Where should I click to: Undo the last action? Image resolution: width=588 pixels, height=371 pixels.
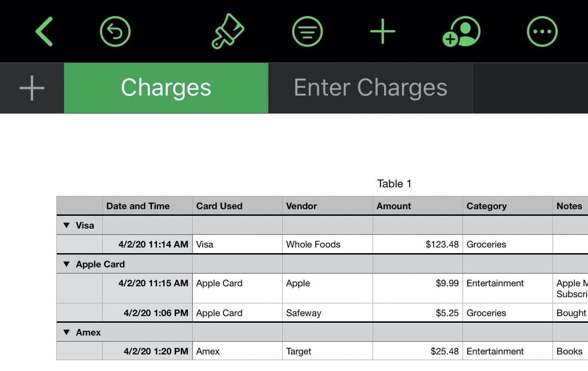115,32
